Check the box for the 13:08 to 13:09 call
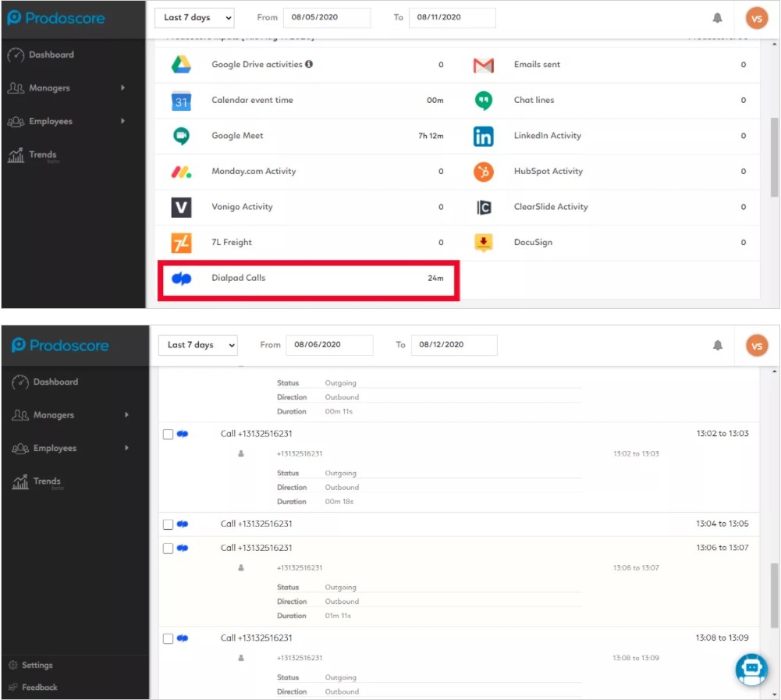The width and height of the screenshot is (781, 700). point(168,638)
